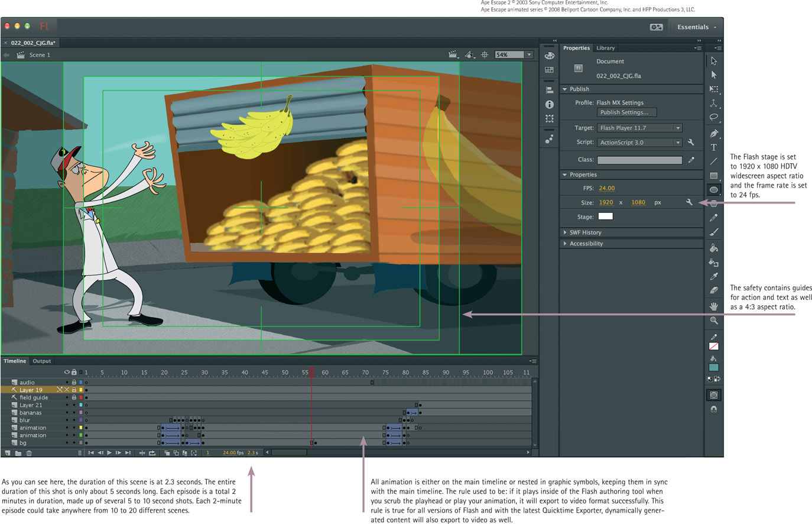Select the Eraser tool
The image size is (812, 524).
[714, 290]
